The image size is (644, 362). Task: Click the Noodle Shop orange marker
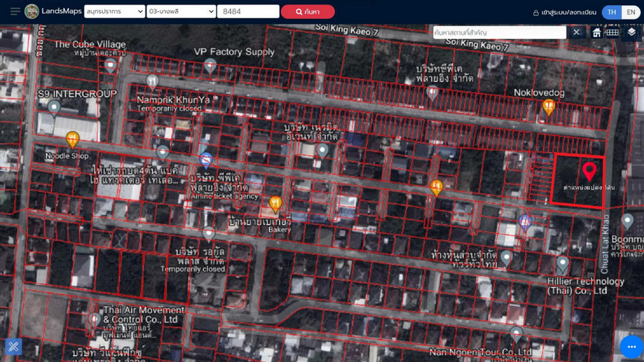click(x=72, y=139)
